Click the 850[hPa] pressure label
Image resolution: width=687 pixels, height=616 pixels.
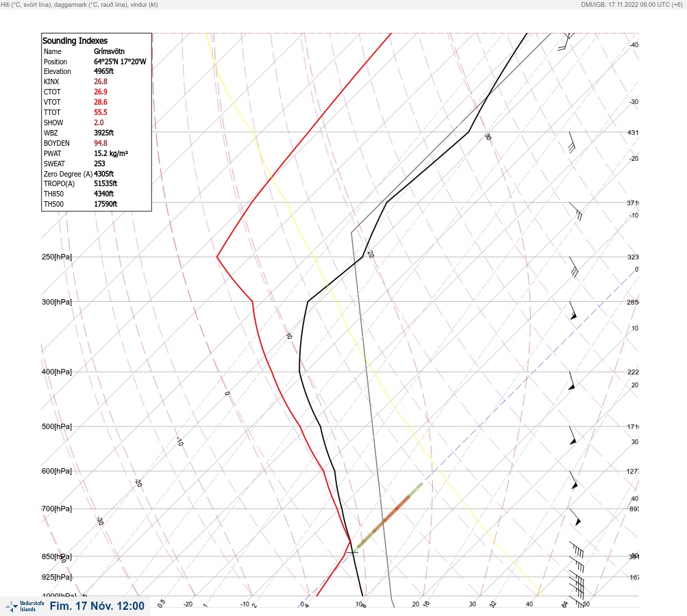[57, 557]
